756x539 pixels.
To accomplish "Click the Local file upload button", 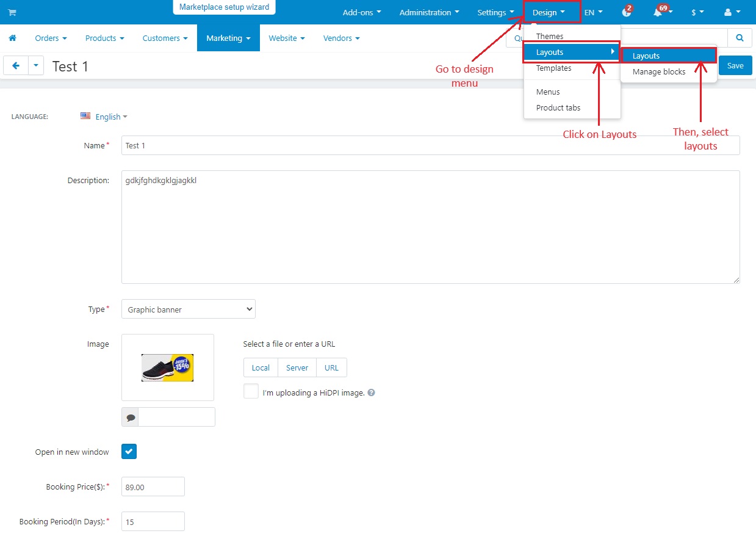I will click(x=261, y=367).
